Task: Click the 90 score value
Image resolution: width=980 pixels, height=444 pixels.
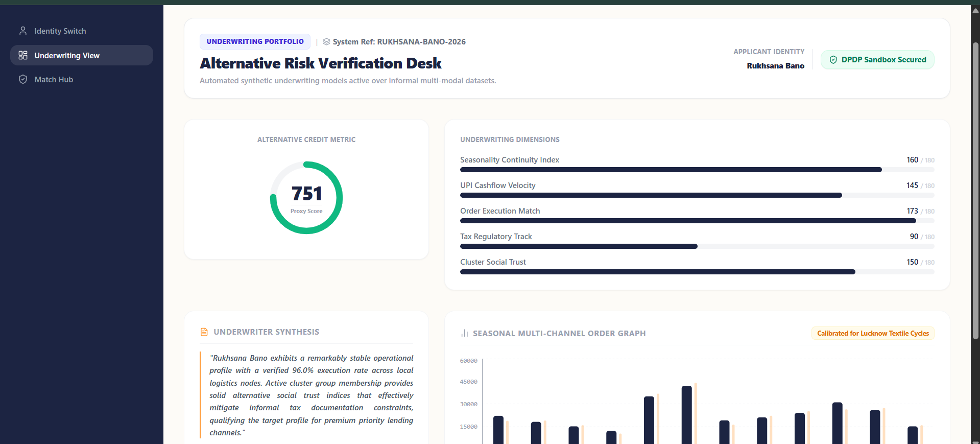Action: click(x=914, y=237)
